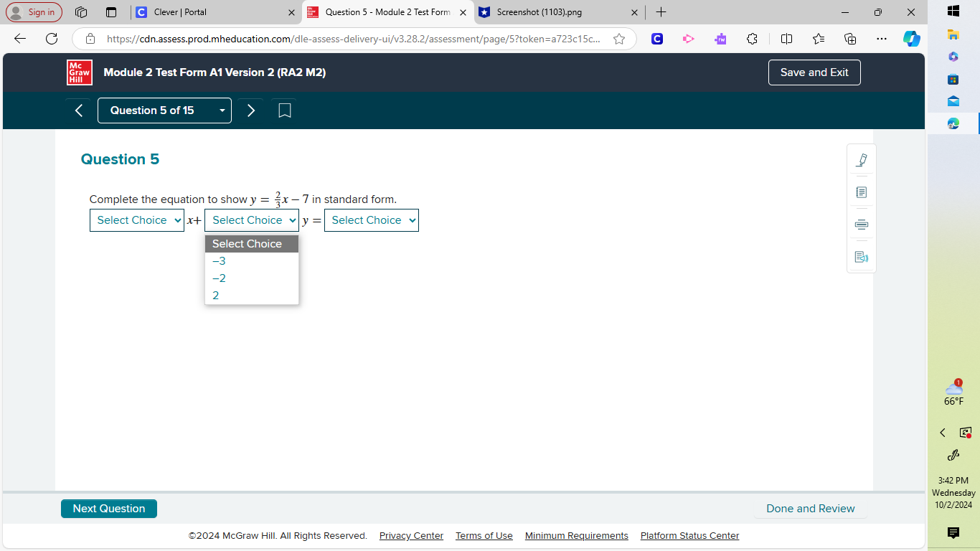The width and height of the screenshot is (980, 551).
Task: Show hidden taskbar icons chevron
Action: (x=943, y=433)
